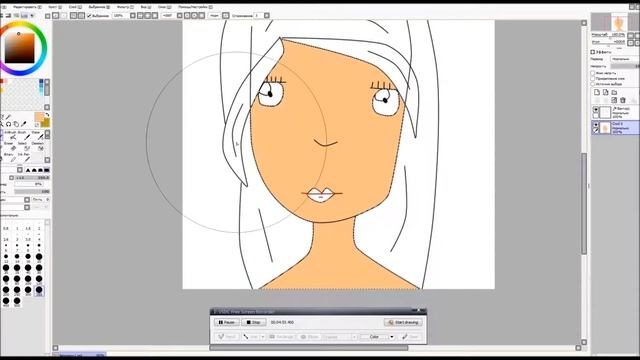
Task: Click the navigator preview thumbnail
Action: [615, 22]
